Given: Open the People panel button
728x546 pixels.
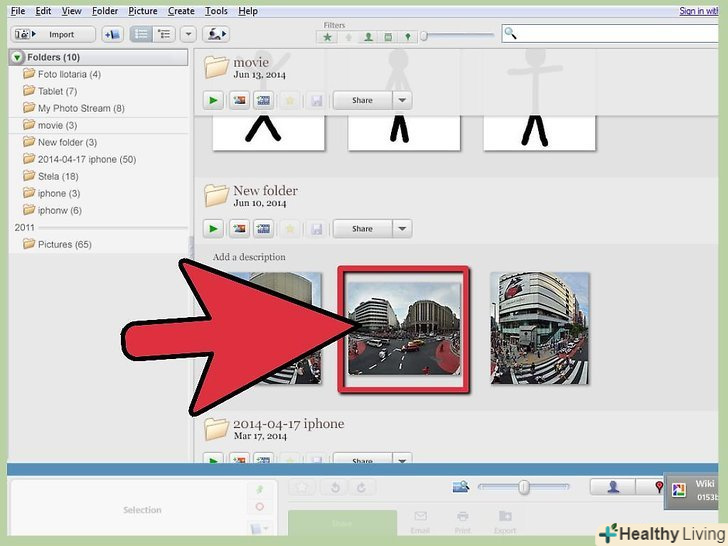Looking at the screenshot, I should [613, 487].
